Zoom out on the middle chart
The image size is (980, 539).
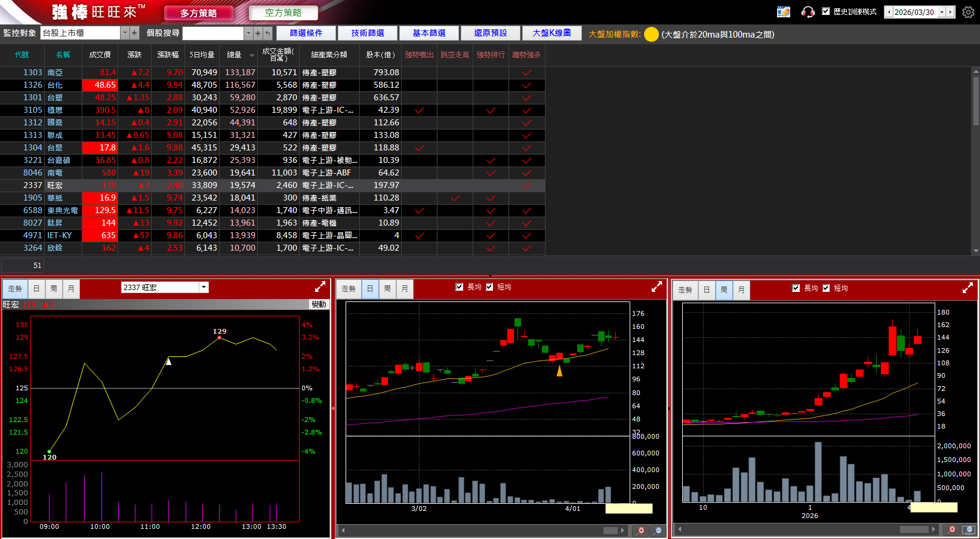[658, 530]
